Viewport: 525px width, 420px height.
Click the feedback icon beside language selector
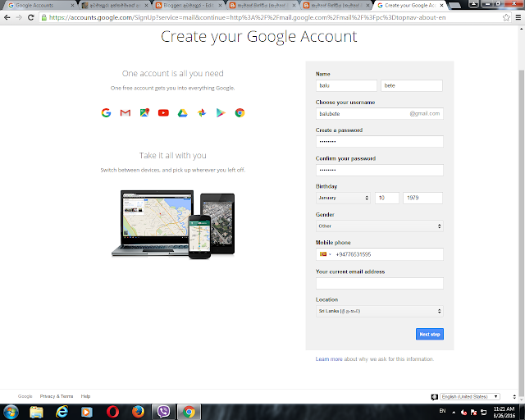[x=434, y=397]
